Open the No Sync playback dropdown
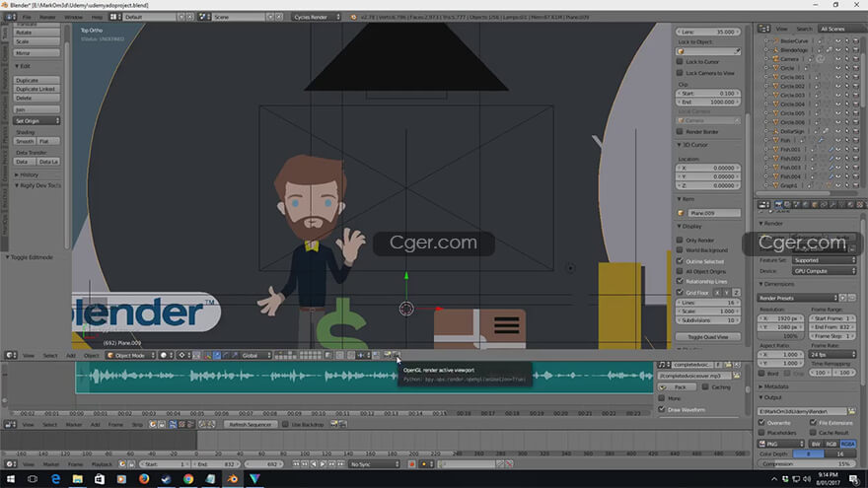868x488 pixels. 374,464
